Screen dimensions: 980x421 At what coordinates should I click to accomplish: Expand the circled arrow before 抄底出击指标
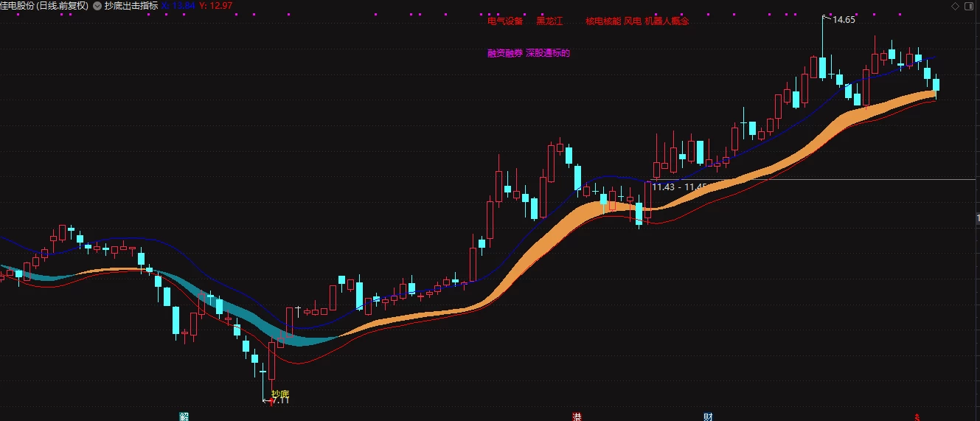[x=97, y=6]
